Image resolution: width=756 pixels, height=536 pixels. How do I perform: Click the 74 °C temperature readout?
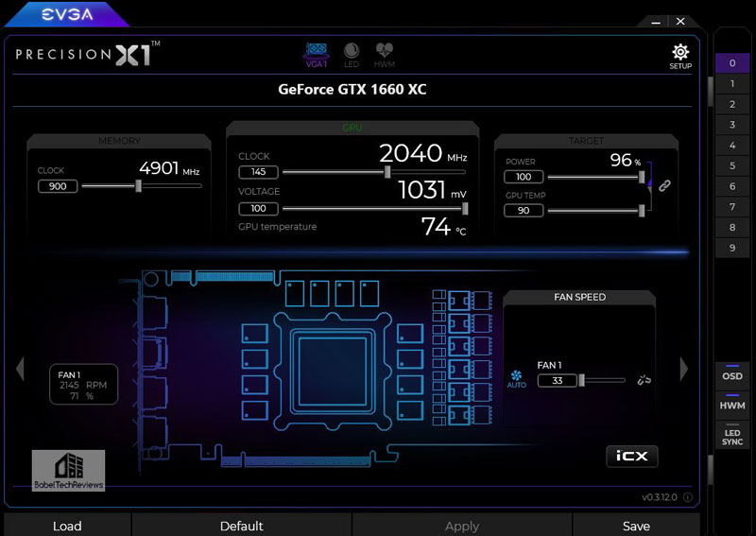[443, 226]
